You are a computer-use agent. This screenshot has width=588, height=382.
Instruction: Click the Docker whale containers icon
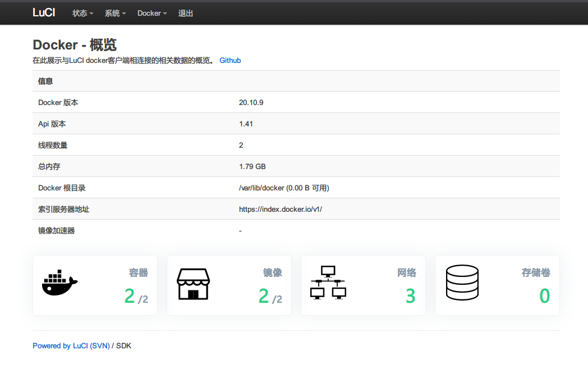(x=59, y=283)
